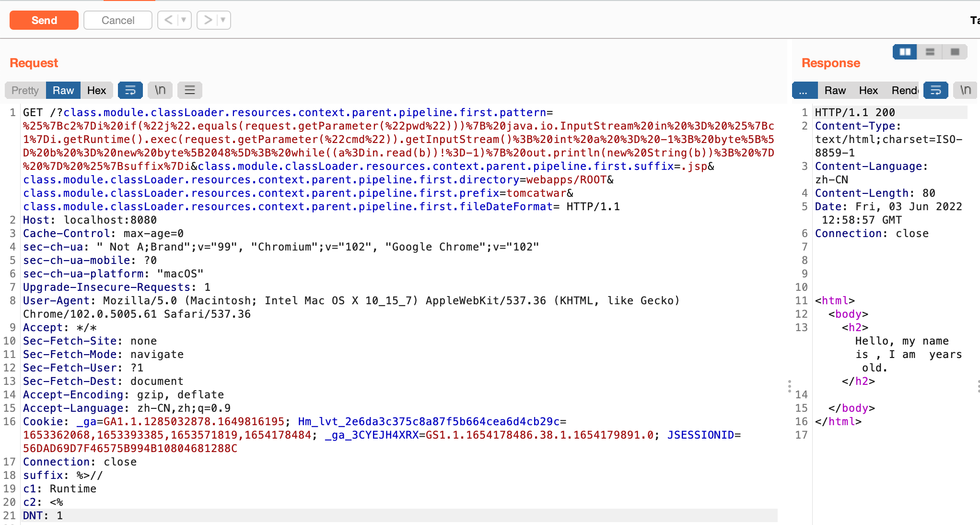Open previous-history dropdown arrow
The width and height of the screenshot is (980, 525).
184,20
